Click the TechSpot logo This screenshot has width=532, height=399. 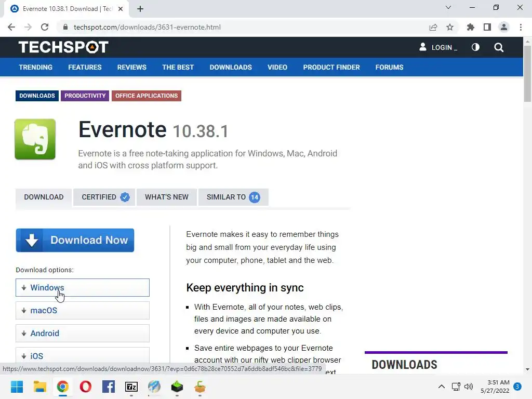click(x=63, y=47)
